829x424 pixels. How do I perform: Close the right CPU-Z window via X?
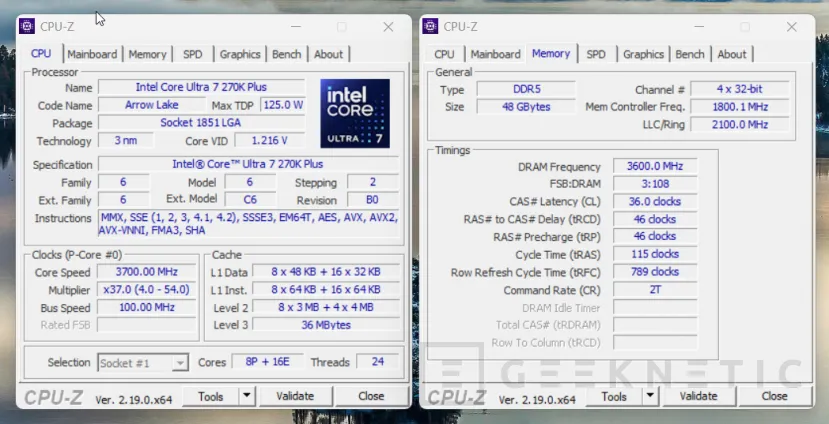point(791,26)
